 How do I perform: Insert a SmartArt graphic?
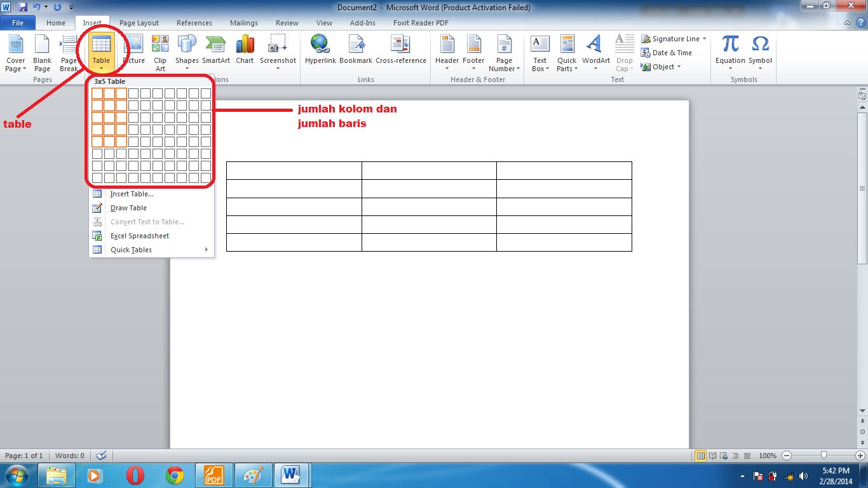[x=216, y=50]
